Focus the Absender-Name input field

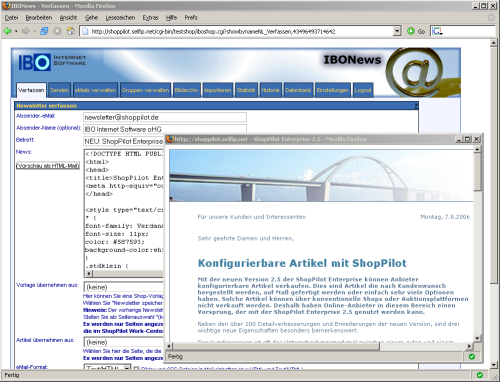coord(165,129)
